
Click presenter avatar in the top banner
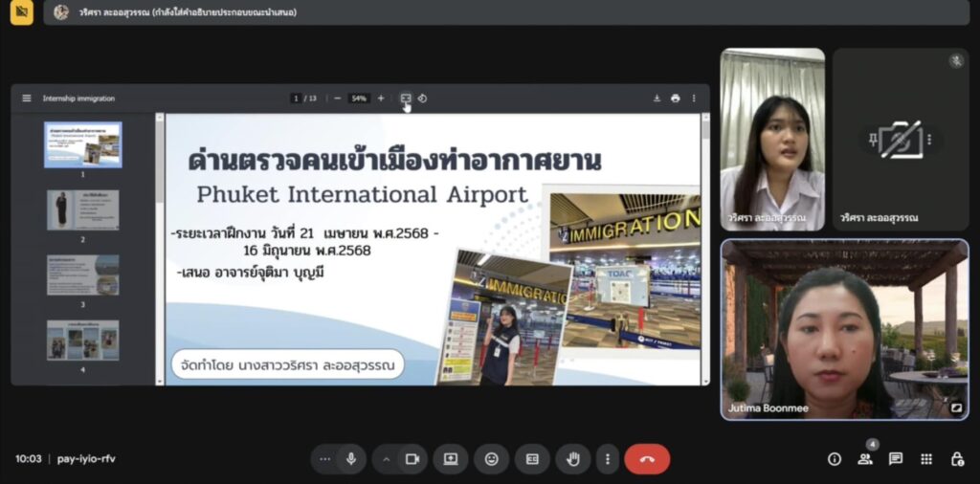(60, 12)
